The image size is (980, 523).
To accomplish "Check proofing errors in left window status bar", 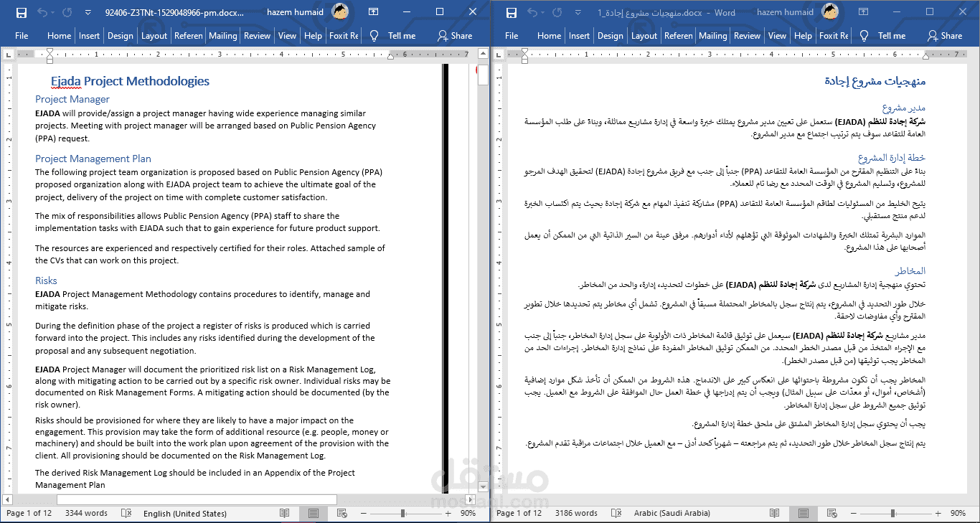I will click(126, 513).
